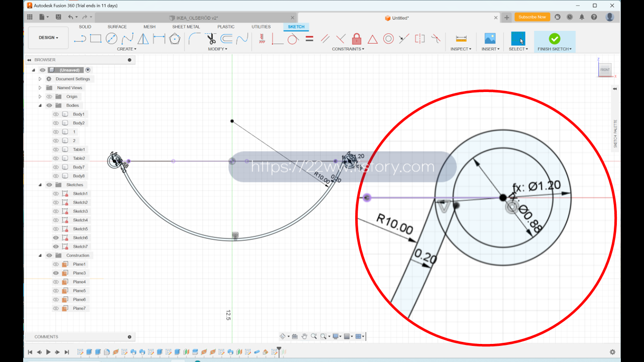Switch to the SURFACE tab
The width and height of the screenshot is (644, 362).
click(117, 27)
